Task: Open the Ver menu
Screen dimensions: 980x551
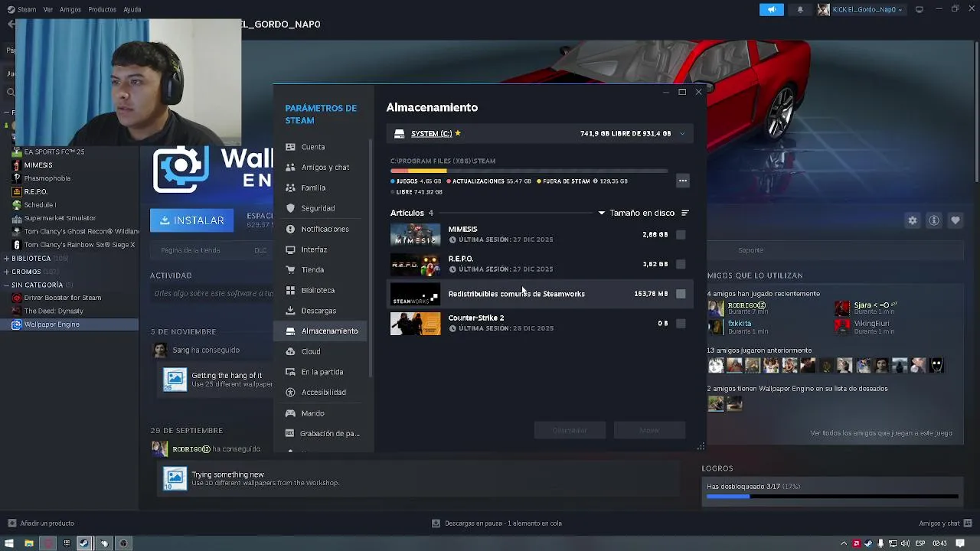Action: coord(48,9)
